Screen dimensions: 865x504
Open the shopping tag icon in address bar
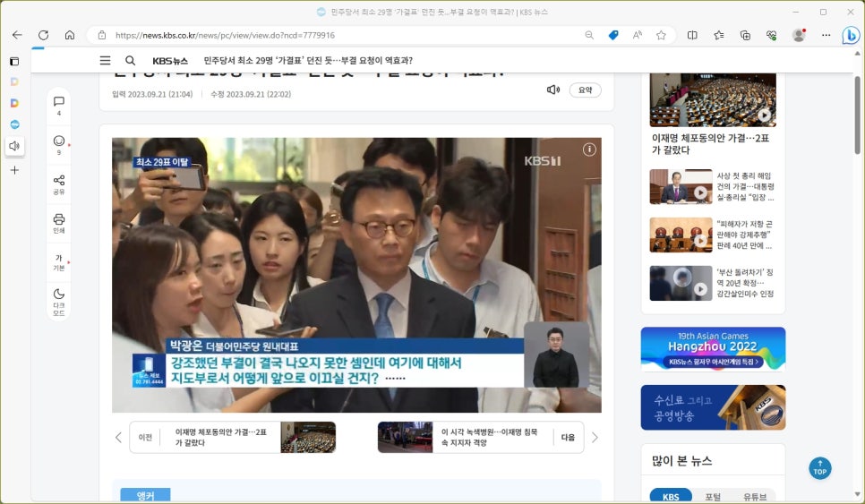(612, 35)
